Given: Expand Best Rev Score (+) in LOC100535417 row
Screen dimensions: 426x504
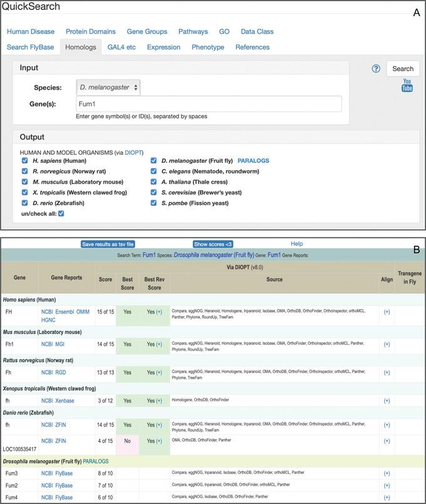Looking at the screenshot, I should tap(159, 441).
